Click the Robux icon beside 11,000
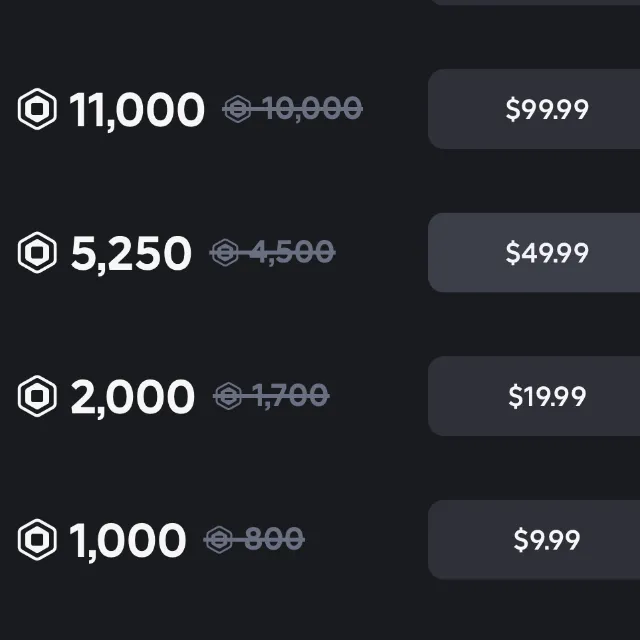This screenshot has width=640, height=640. 38,109
